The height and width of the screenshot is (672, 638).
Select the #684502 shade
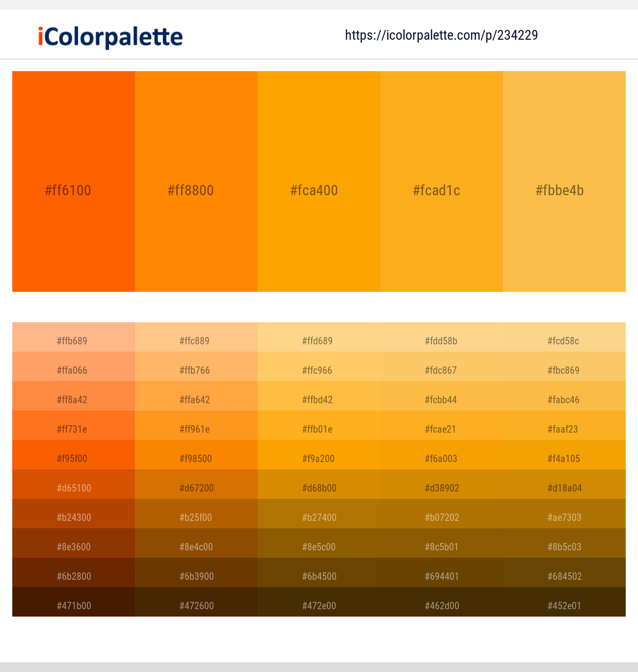tap(564, 576)
